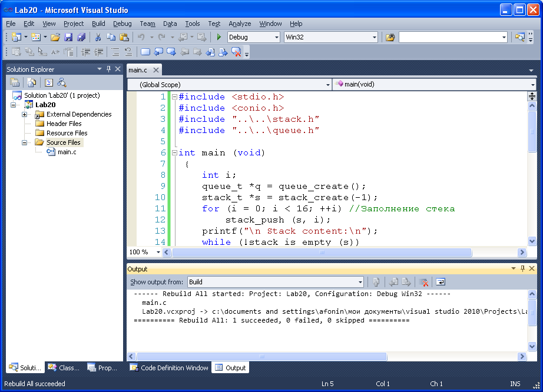
Task: Pin the Solution Explorer panel
Action: point(108,69)
